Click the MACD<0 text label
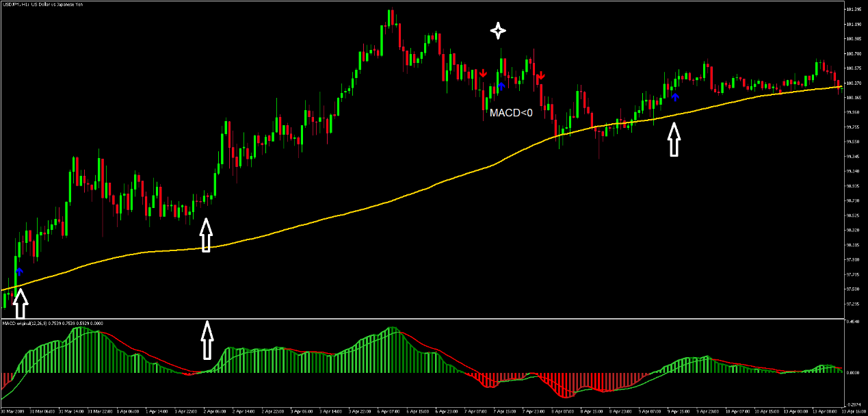868x416 pixels. pos(511,112)
